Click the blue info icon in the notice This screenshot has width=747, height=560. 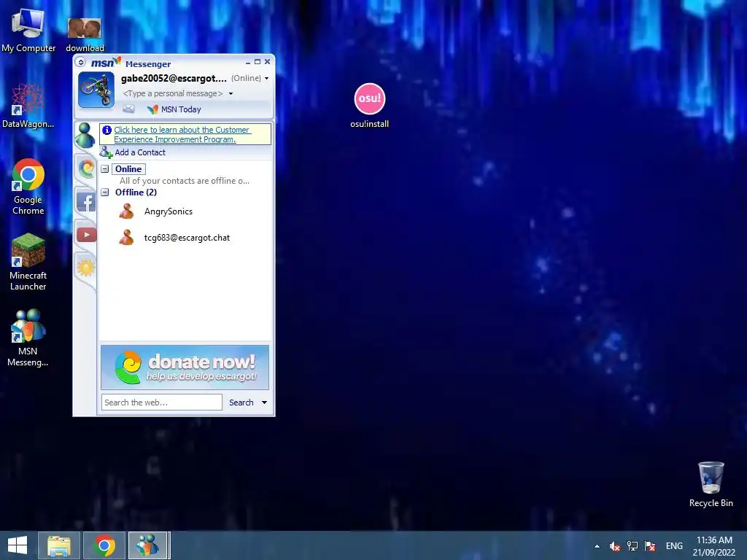[x=107, y=130]
